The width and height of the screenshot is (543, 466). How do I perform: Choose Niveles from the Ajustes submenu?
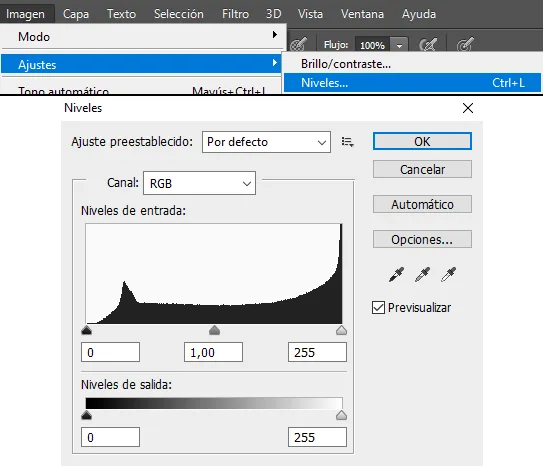[412, 82]
